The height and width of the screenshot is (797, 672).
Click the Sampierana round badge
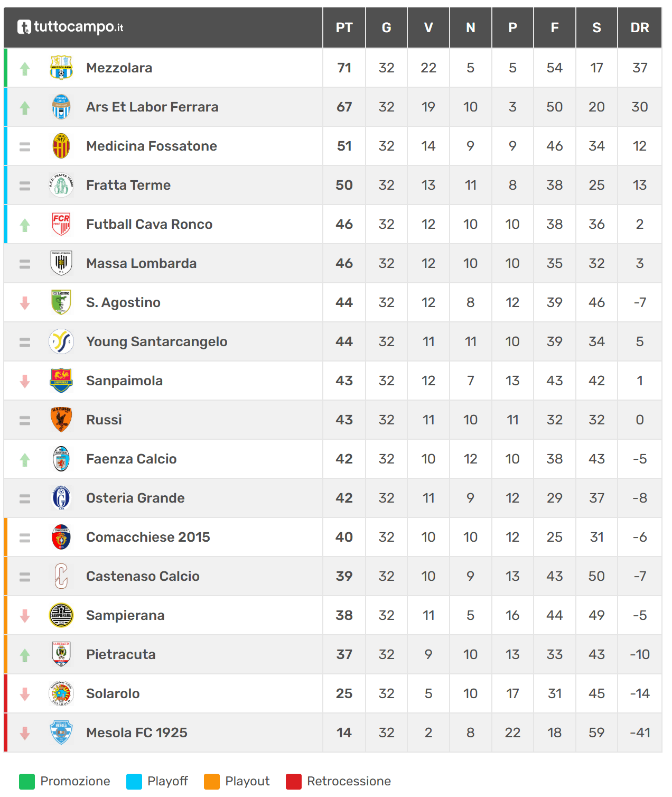[x=61, y=615]
